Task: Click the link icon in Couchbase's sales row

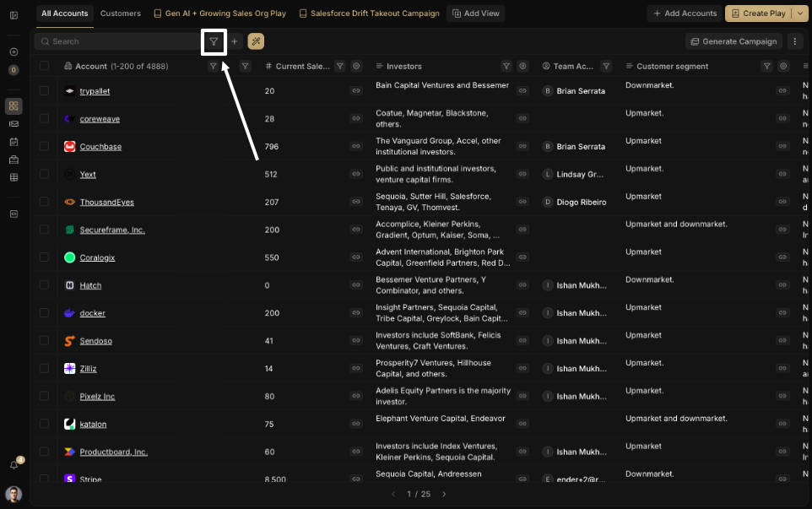Action: click(x=355, y=147)
